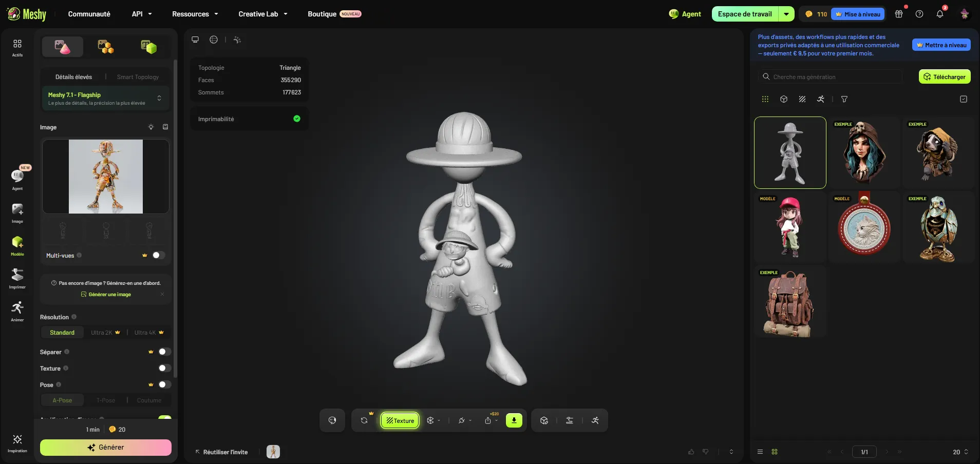The height and width of the screenshot is (464, 980).
Task: Open the share export dropdown in the viewer toolbar
Action: pos(491,420)
